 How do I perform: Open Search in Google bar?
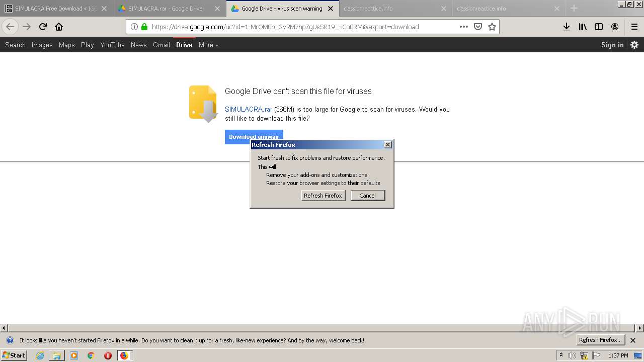15,45
